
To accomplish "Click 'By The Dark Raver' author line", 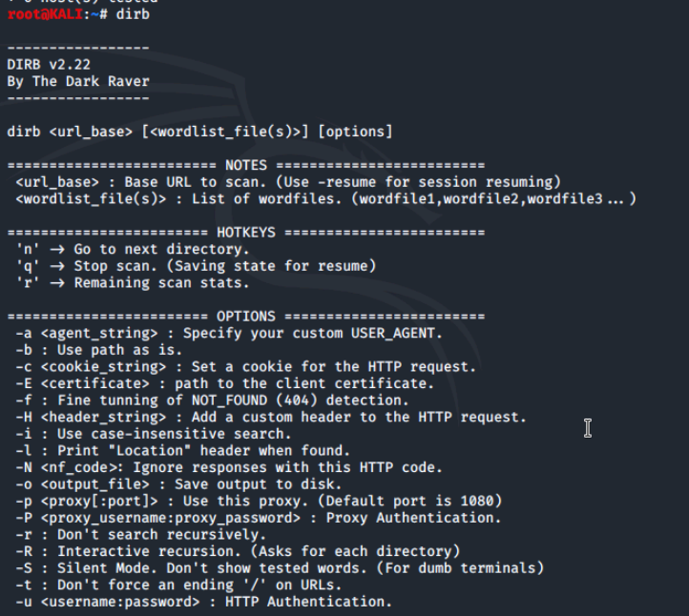I will [78, 81].
